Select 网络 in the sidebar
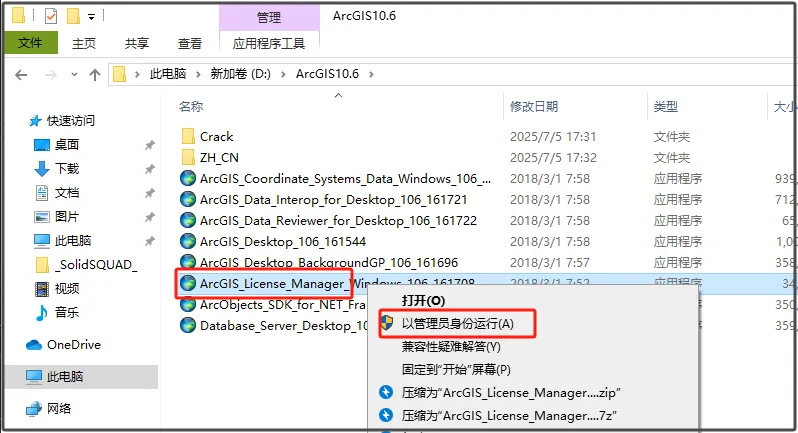798x433 pixels. pos(59,408)
